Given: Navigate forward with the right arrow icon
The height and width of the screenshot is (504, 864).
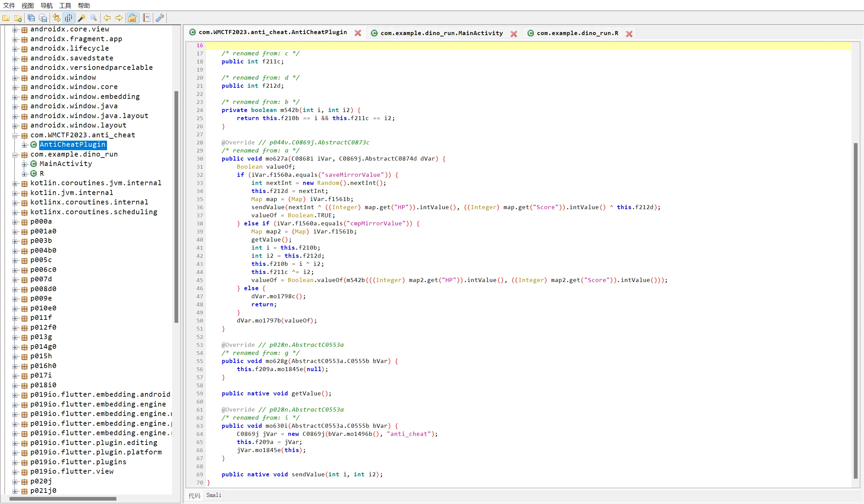Looking at the screenshot, I should (119, 18).
